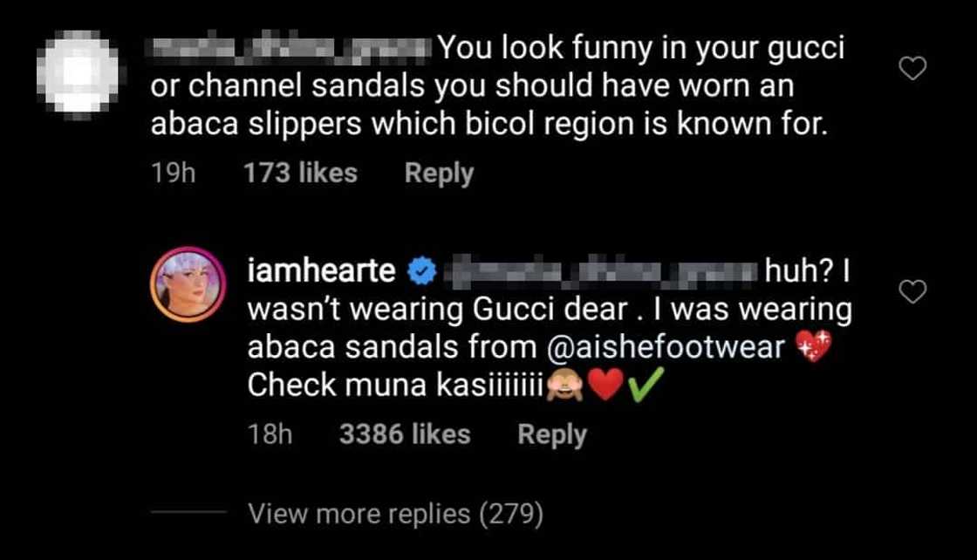Screen dimensions: 977x560
Task: Click the 19h timestamp
Action: [x=173, y=173]
